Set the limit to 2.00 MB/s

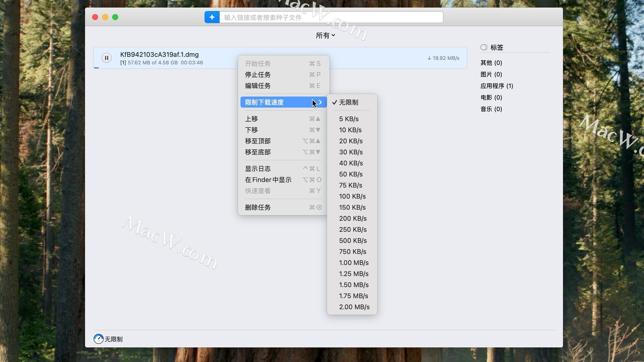pyautogui.click(x=354, y=307)
